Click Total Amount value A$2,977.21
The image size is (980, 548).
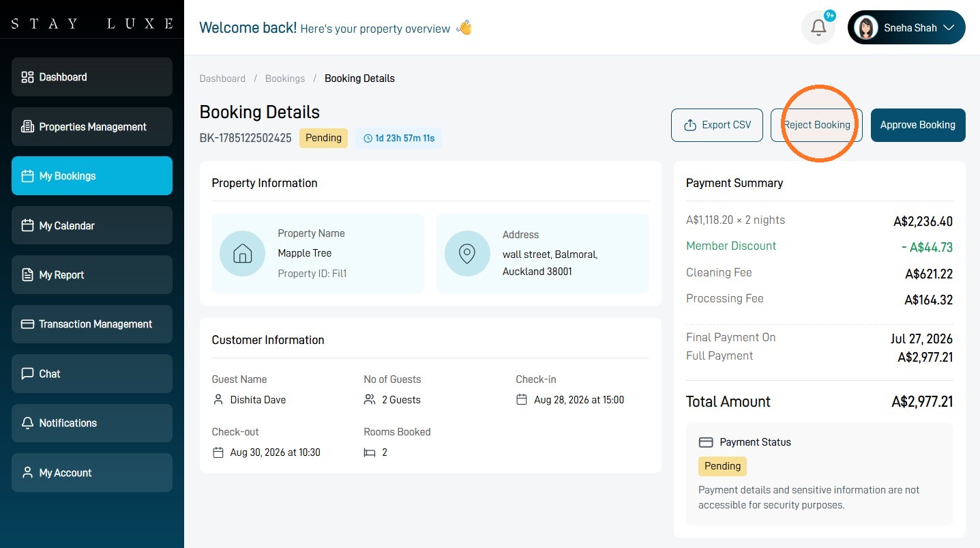click(x=922, y=402)
